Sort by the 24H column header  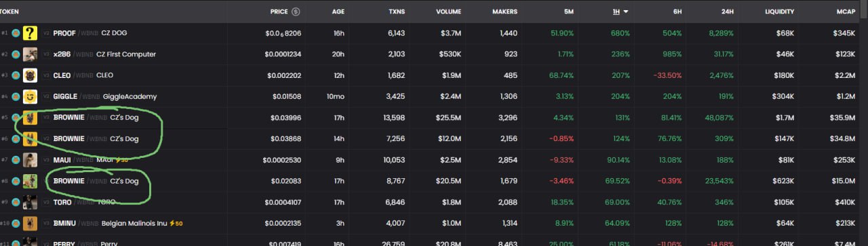[728, 12]
